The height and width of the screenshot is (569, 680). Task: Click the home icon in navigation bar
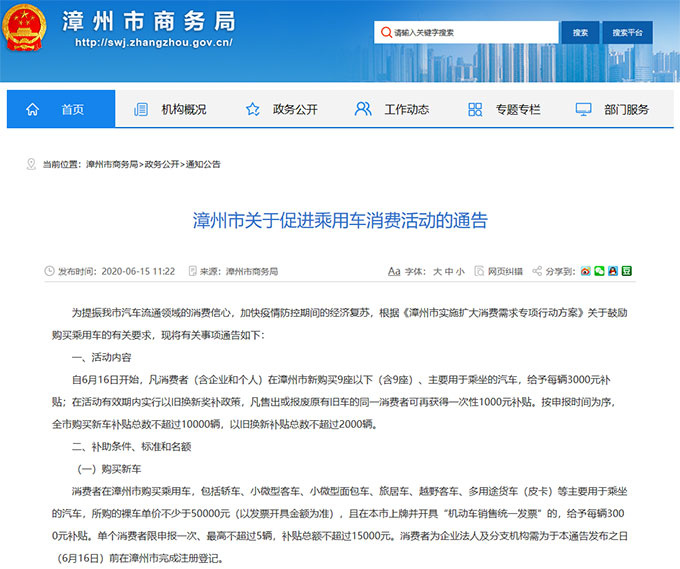(33, 110)
